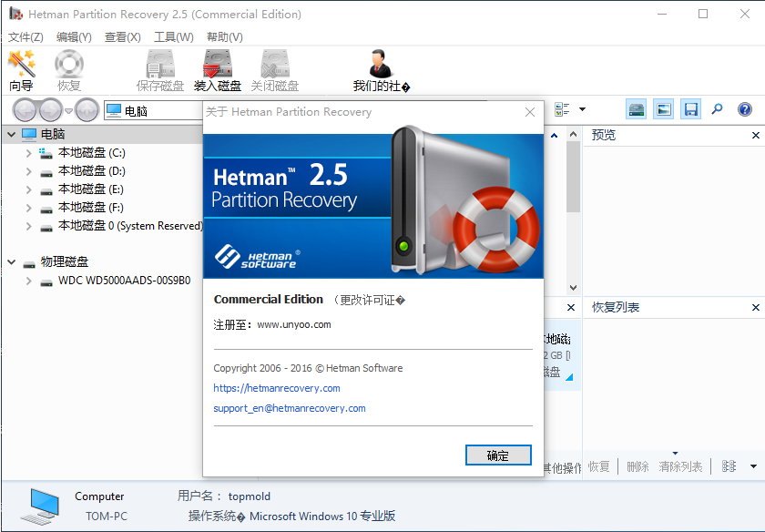Viewport: 765px width, 532px height.
Task: Open the 编辑(Y) menu
Action: 74,37
